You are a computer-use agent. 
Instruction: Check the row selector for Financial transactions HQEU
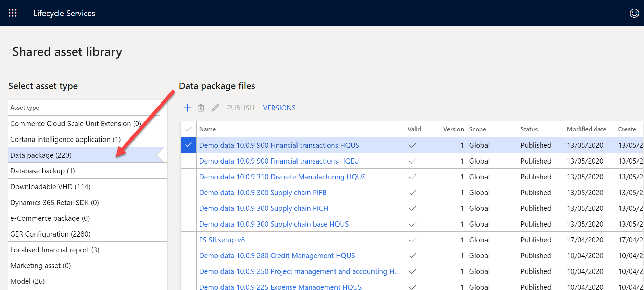pyautogui.click(x=188, y=161)
